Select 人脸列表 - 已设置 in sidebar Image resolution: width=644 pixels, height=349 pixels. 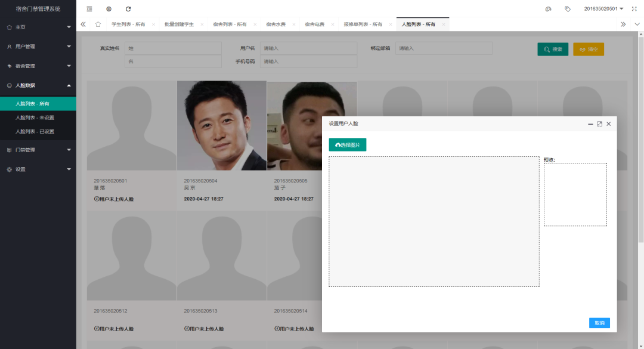38,131
